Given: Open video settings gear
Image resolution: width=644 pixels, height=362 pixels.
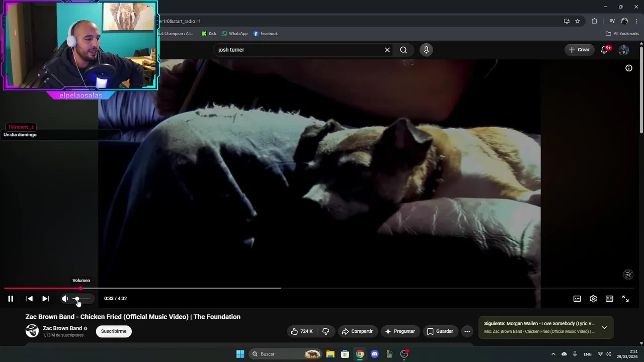Looking at the screenshot, I should tap(593, 299).
